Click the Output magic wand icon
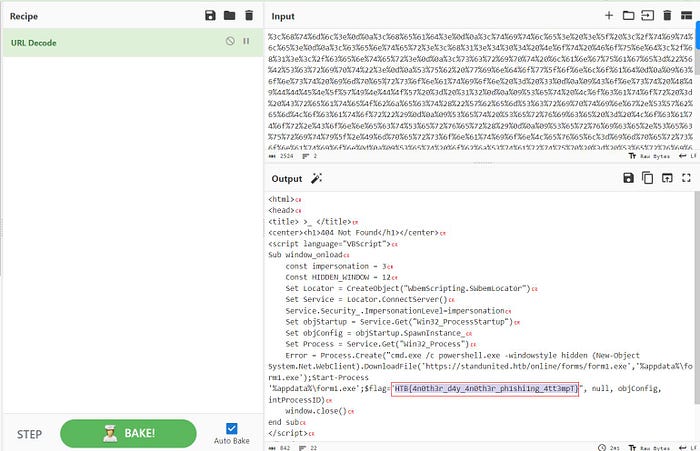Image resolution: width=700 pixels, height=451 pixels. 316,179
